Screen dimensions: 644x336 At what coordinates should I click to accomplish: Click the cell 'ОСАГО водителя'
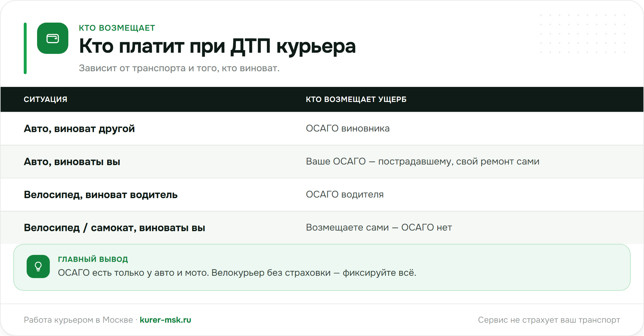pos(345,194)
